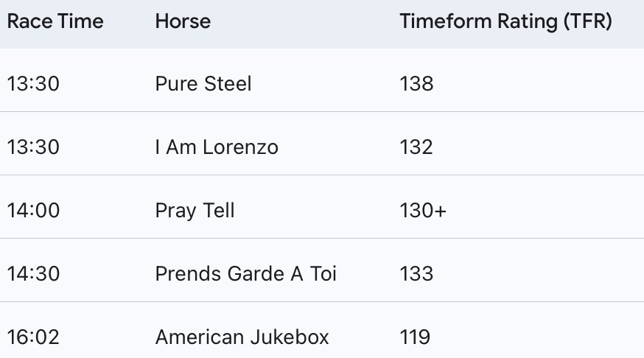Click the 14:00 race time
The image size is (644, 358).
click(x=33, y=211)
